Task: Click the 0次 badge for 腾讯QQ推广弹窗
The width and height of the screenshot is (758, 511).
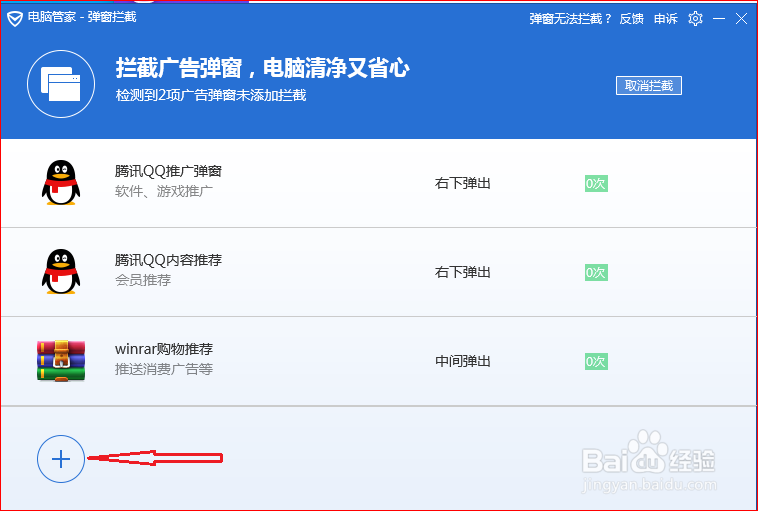Action: 596,184
